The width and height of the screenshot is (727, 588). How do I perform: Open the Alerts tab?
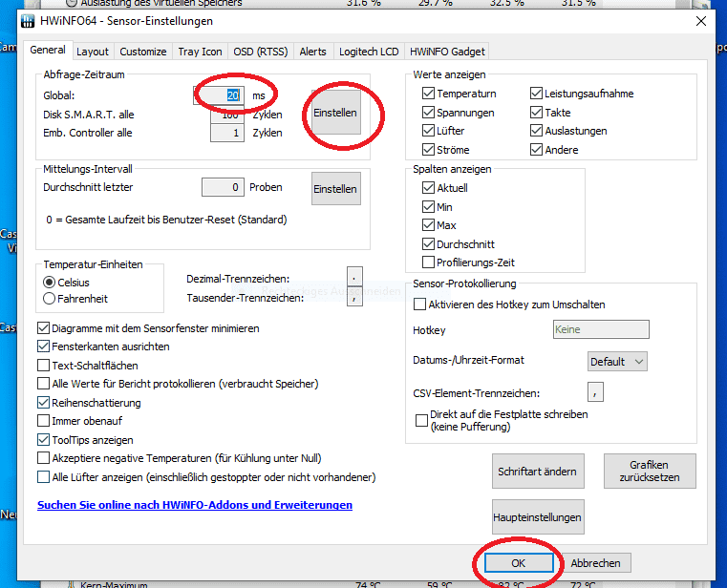(x=313, y=52)
